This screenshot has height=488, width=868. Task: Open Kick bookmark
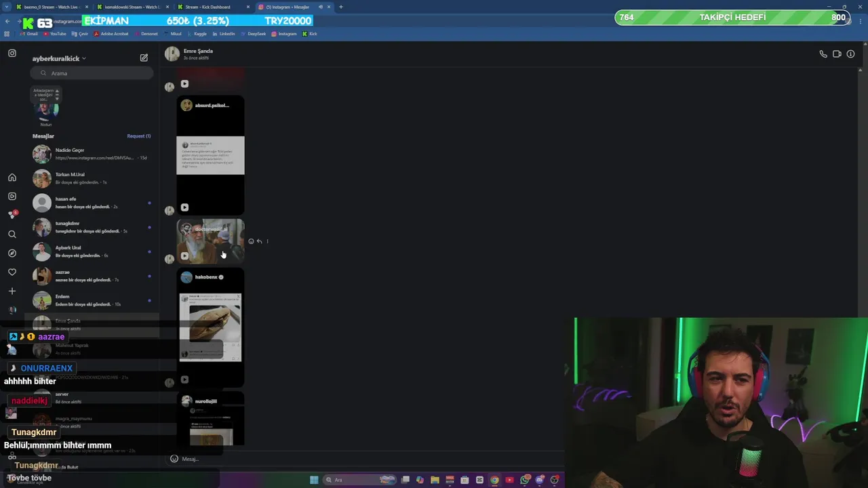tap(310, 34)
